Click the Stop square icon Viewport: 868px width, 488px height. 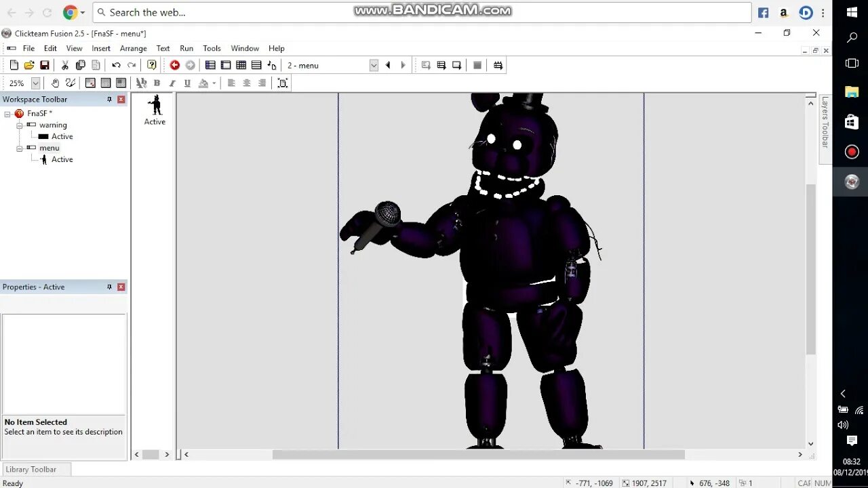[x=477, y=65]
